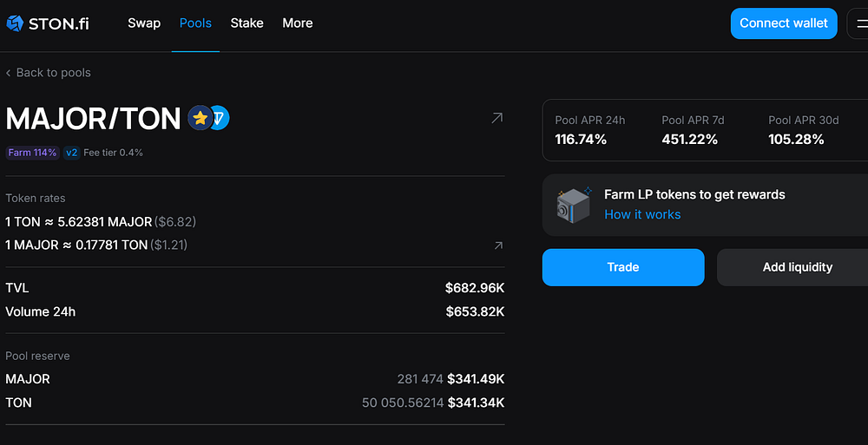The width and height of the screenshot is (868, 445).
Task: Open pool details via arrow beside title
Action: (x=497, y=117)
